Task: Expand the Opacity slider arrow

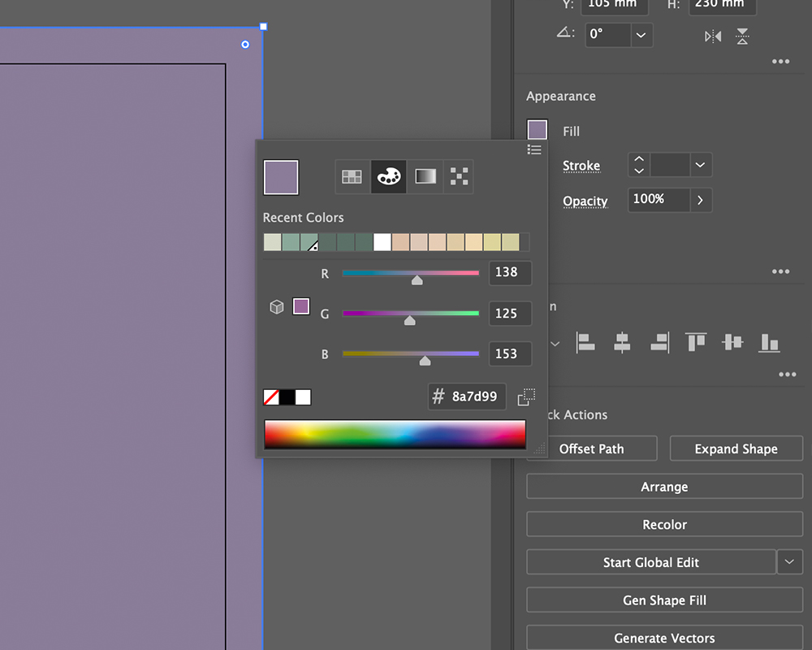Action: click(700, 200)
